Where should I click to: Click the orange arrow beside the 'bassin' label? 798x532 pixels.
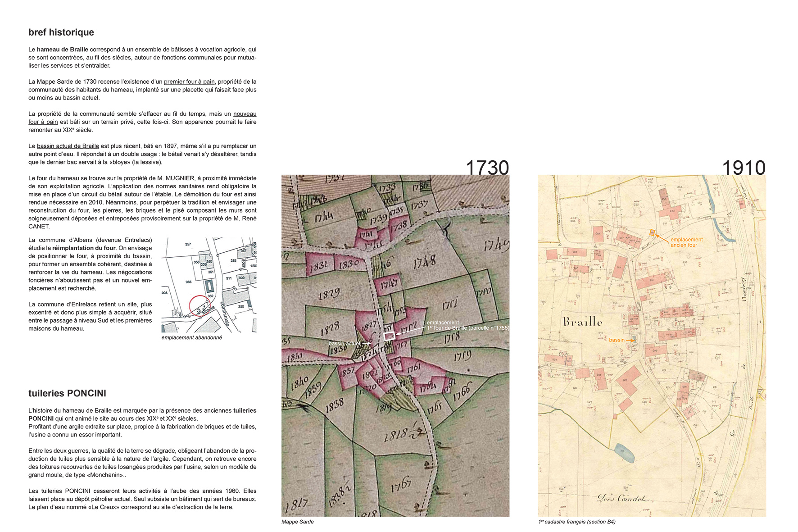coord(630,340)
